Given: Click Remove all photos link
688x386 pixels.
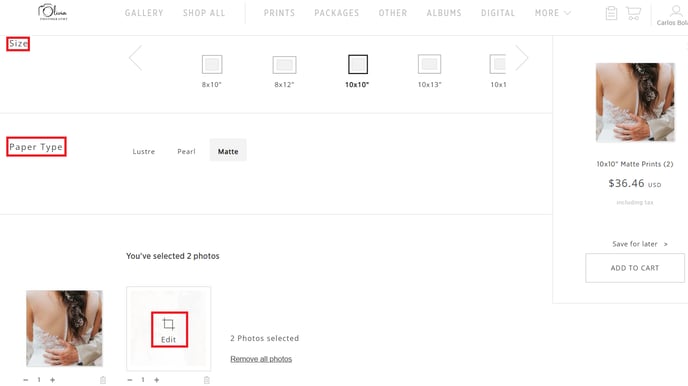Looking at the screenshot, I should (x=261, y=359).
